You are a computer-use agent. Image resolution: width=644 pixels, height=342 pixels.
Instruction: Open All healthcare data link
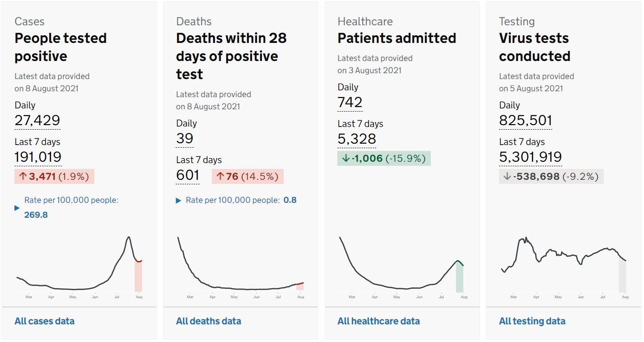click(x=378, y=321)
